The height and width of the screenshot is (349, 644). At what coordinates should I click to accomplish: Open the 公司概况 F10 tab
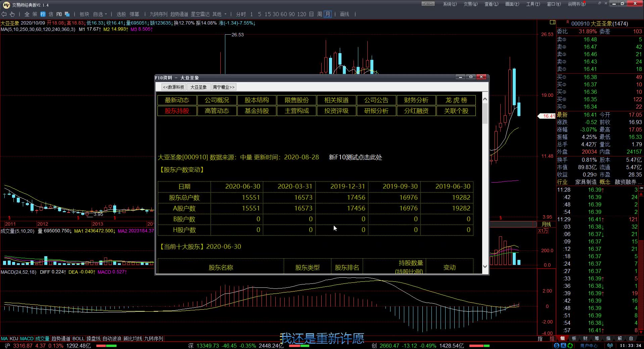[217, 100]
